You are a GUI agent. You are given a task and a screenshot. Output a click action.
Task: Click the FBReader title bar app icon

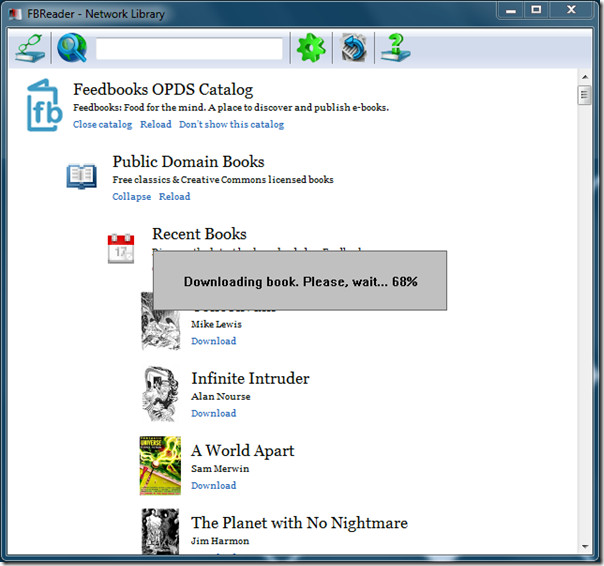click(15, 15)
